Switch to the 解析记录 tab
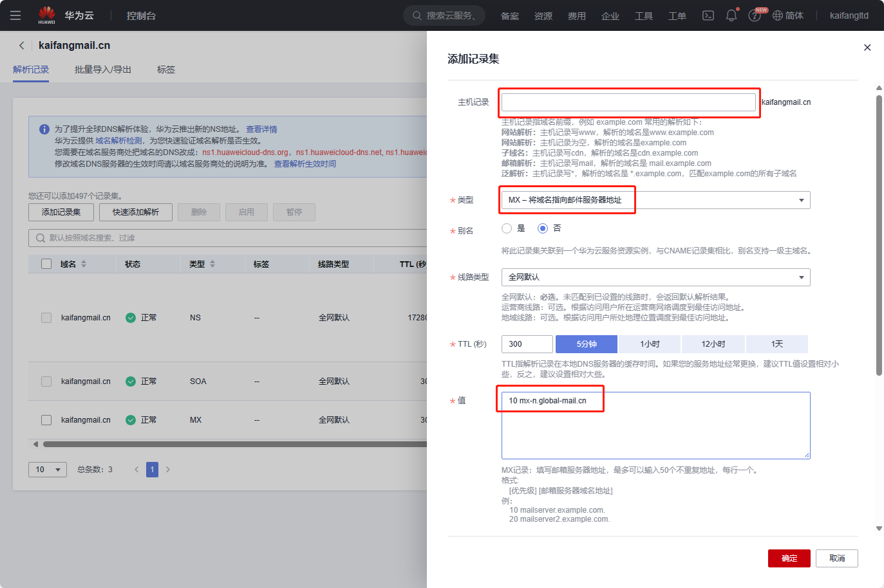 point(31,69)
